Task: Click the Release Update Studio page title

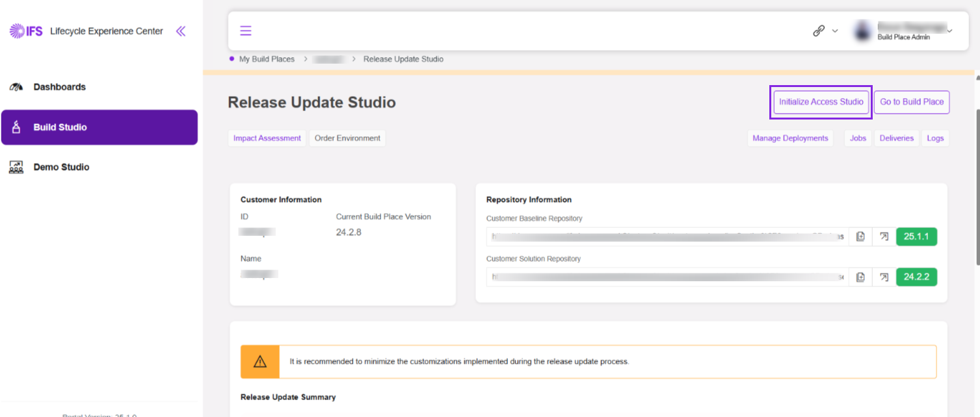Action: click(311, 103)
